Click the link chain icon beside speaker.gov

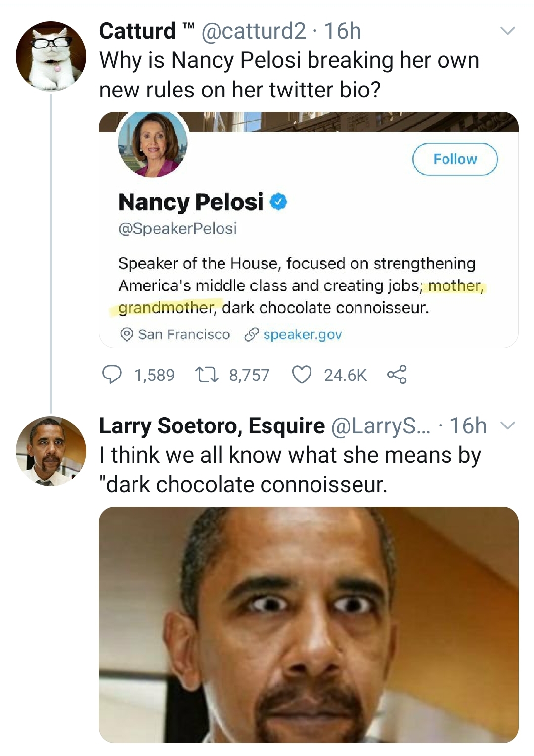tap(252, 335)
